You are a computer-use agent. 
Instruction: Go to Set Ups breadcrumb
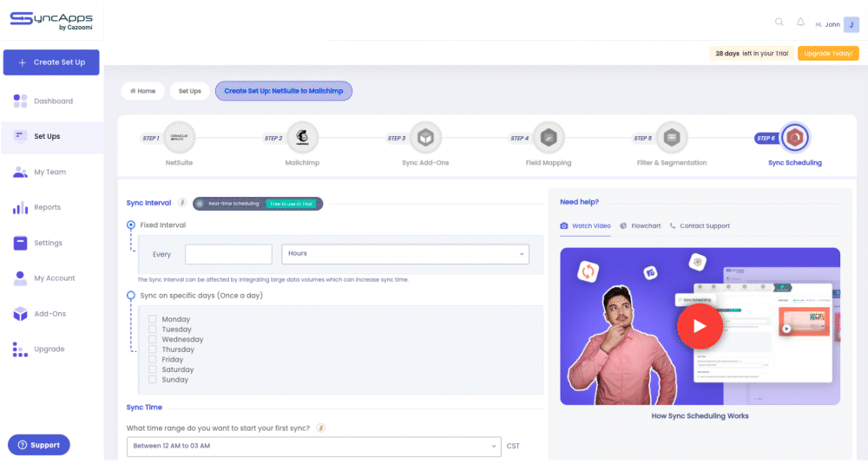coord(190,91)
